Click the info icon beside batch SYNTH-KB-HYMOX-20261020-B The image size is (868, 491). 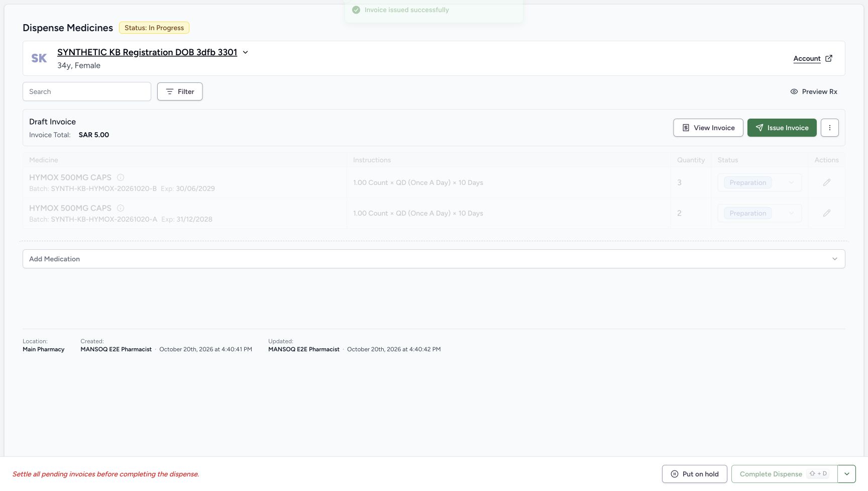click(121, 177)
